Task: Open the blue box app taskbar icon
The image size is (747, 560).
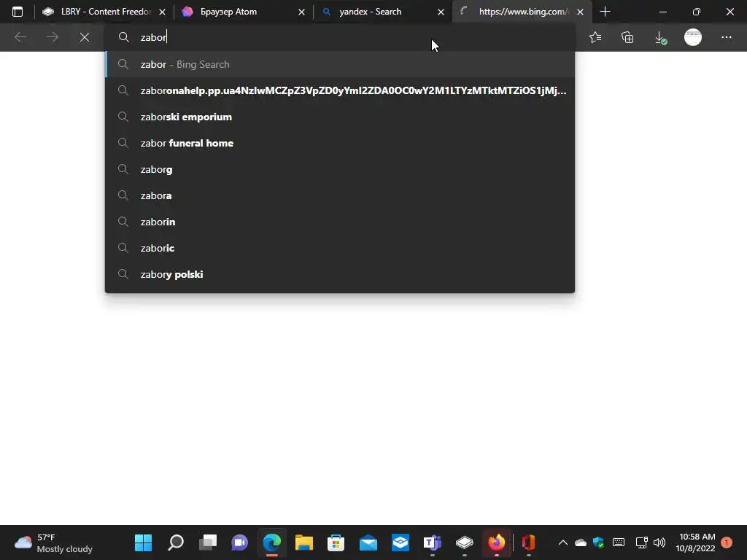Action: pos(400,542)
